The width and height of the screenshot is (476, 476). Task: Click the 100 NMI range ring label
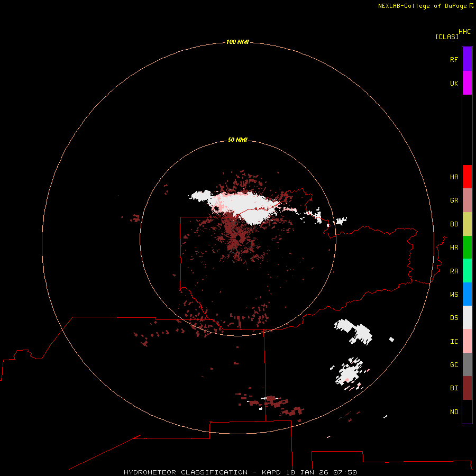[237, 42]
